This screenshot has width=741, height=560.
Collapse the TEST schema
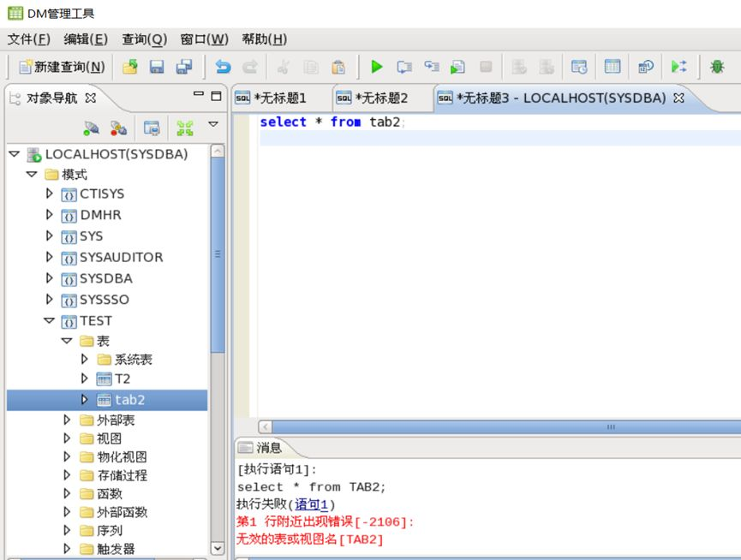[x=49, y=320]
